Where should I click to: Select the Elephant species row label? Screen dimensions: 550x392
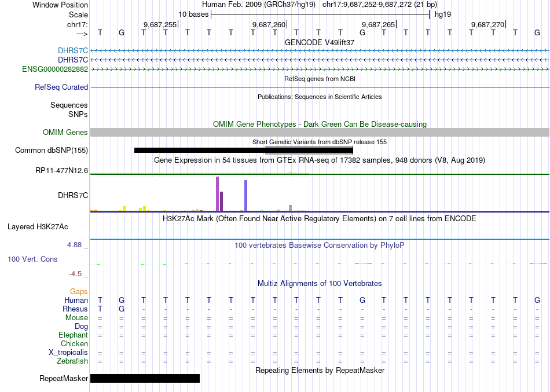point(74,335)
